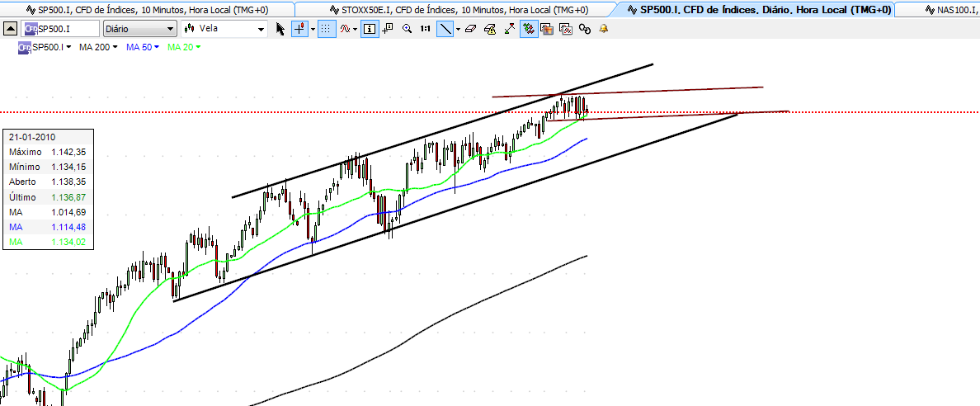Screen dimensions: 980x406
Task: Click the red-green arrow measurement tool
Action: point(509,29)
